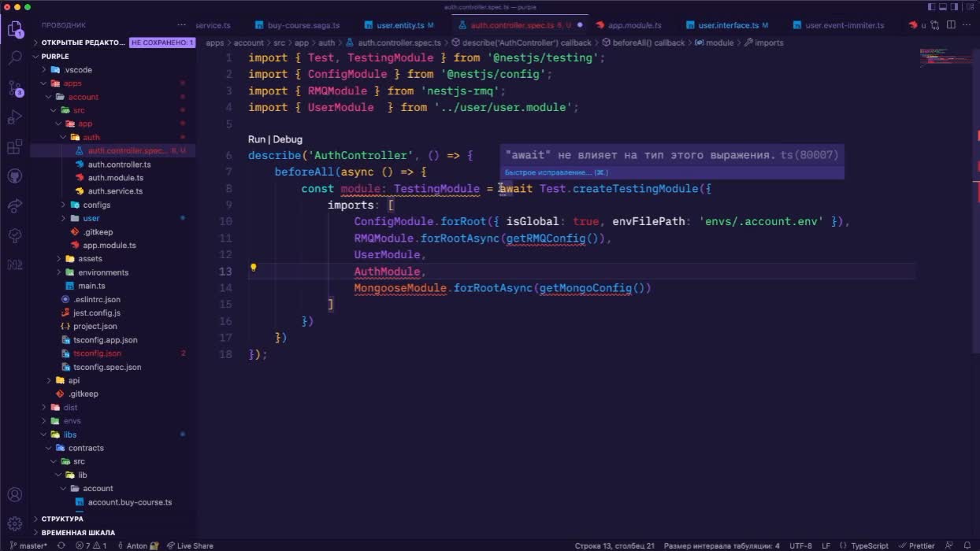Image resolution: width=980 pixels, height=551 pixels.
Task: Click the compare changes icon in editor toolbar
Action: 934,25
